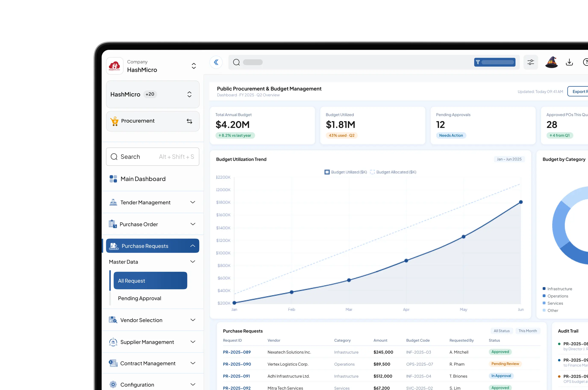
Task: Click the Main Dashboard grid icon
Action: point(113,179)
